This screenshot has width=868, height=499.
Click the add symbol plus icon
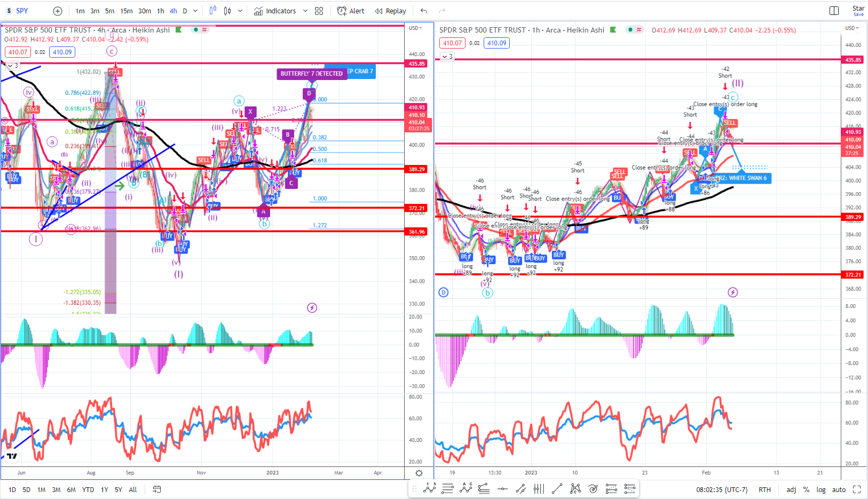click(x=58, y=11)
